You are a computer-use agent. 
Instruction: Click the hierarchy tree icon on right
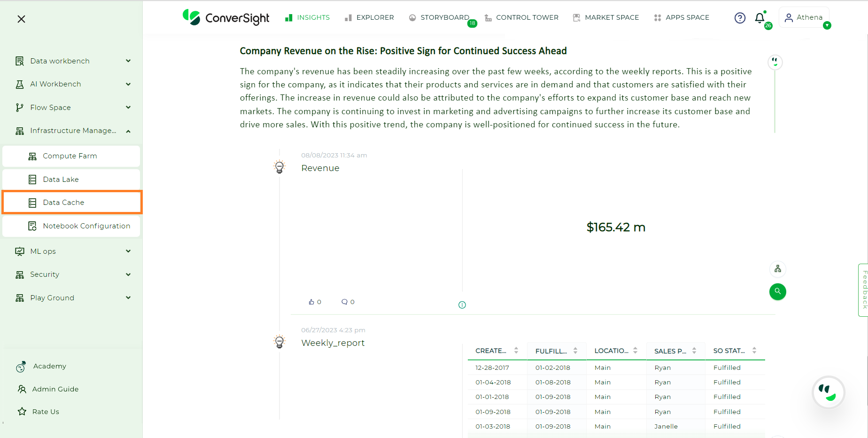[x=778, y=269]
